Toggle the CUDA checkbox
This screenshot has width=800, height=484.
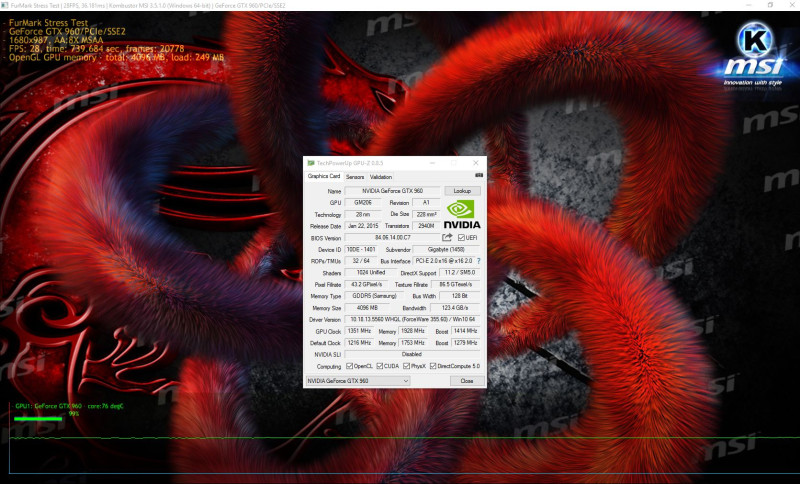pos(380,366)
